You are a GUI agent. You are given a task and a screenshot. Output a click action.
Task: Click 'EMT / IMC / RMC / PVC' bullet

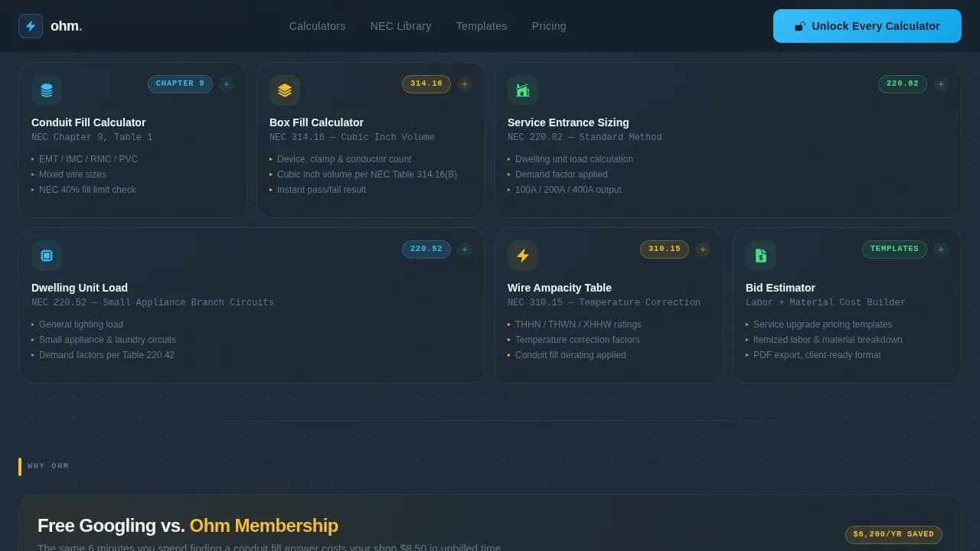pyautogui.click(x=88, y=159)
